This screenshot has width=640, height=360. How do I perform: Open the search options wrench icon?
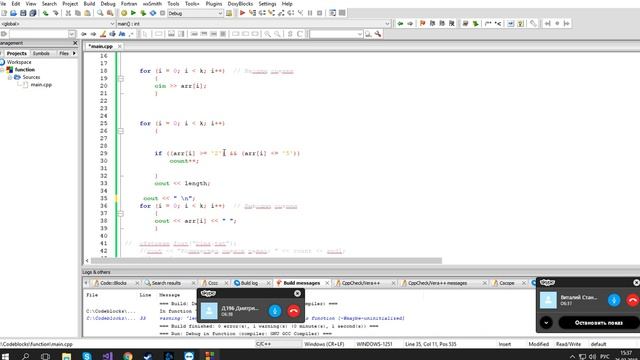pyautogui.click(x=378, y=34)
